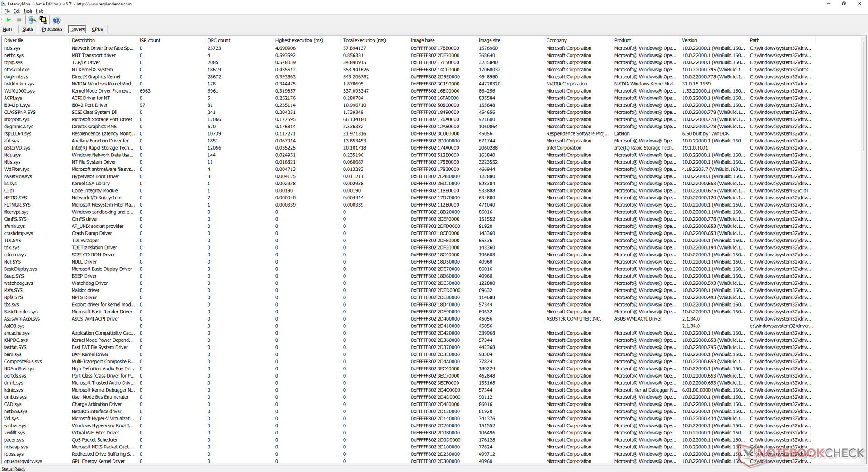868x472 pixels.
Task: Sort by the Product column header
Action: [646, 40]
